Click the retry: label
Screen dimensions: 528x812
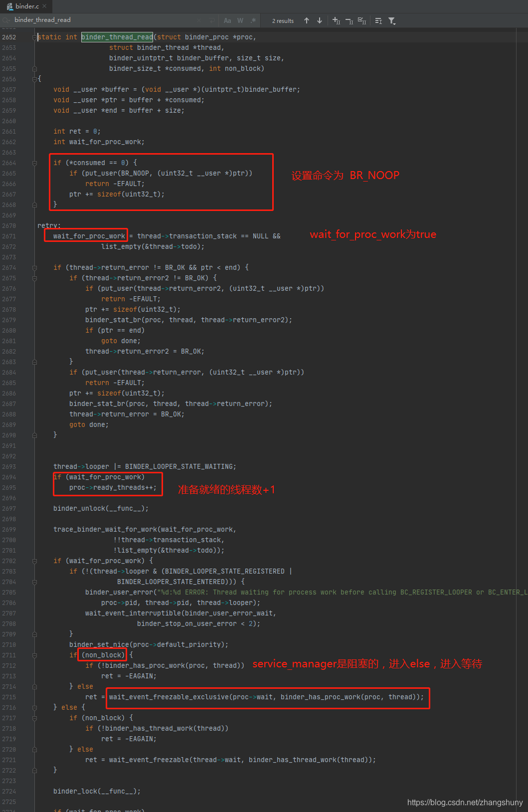[x=49, y=226]
